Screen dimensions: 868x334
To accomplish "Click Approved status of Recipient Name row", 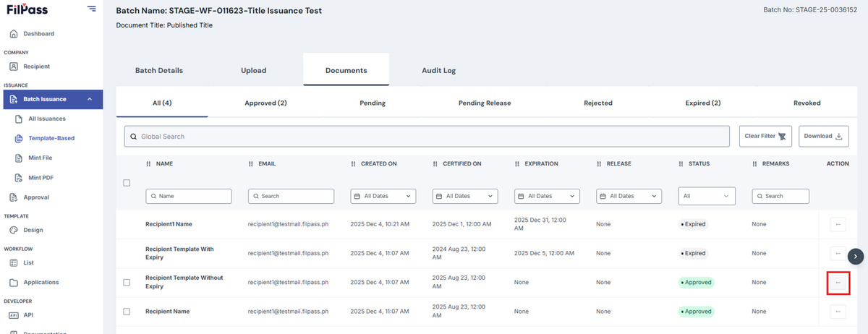I will point(697,312).
